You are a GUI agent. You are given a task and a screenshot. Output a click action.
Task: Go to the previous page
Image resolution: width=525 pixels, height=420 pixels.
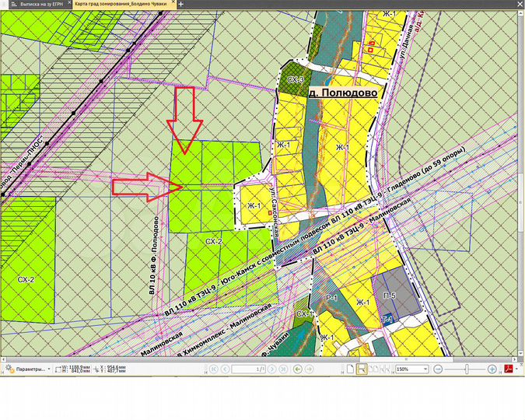224,369
